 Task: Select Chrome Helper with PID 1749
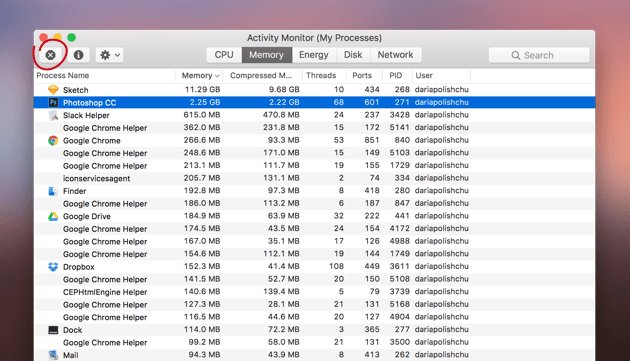pyautogui.click(x=105, y=254)
